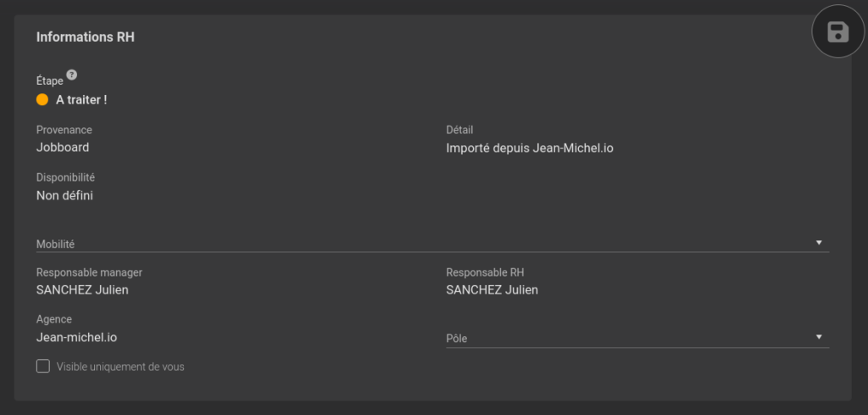Open the Pôle dropdown arrow
The width and height of the screenshot is (868, 415).
click(819, 337)
